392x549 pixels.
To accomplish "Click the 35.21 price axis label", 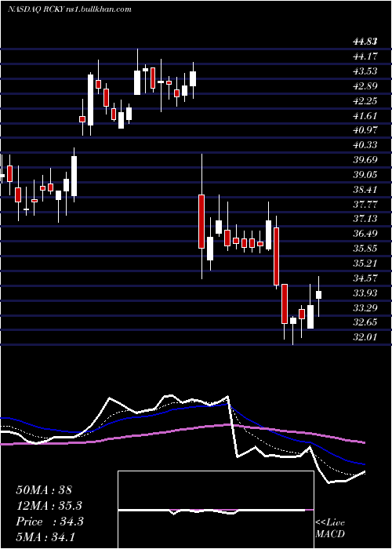I will pyautogui.click(x=365, y=264).
